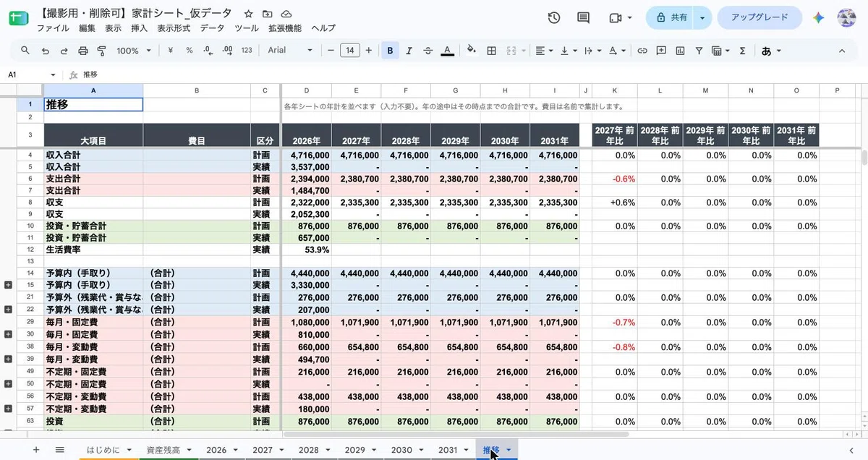This screenshot has width=868, height=460.
Task: Expand grouped rows next to row 15
Action: pyautogui.click(x=8, y=285)
